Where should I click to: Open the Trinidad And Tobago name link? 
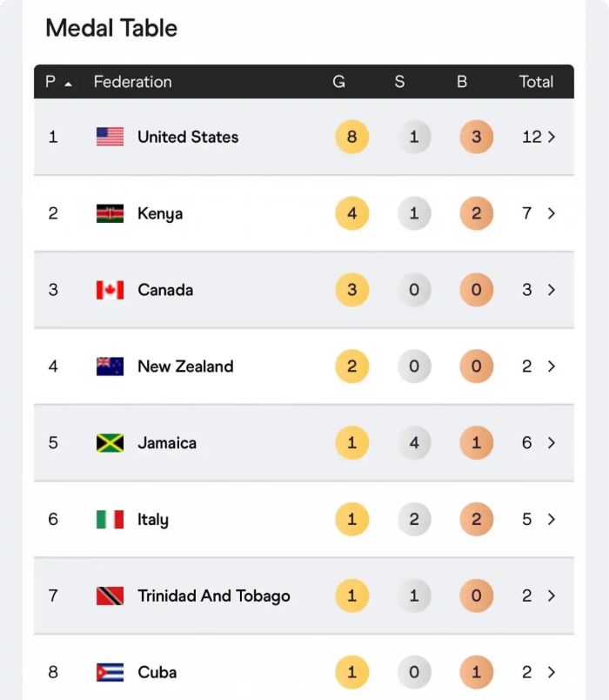click(213, 596)
